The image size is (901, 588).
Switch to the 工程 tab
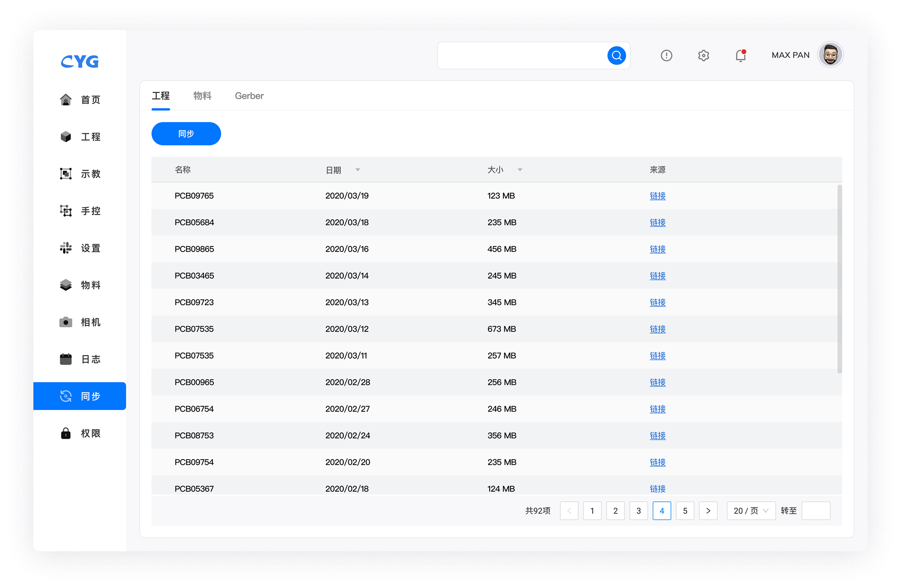[161, 96]
